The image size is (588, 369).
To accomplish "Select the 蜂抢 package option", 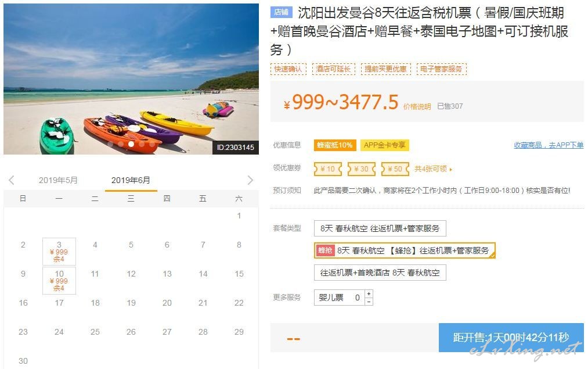I will coord(405,250).
